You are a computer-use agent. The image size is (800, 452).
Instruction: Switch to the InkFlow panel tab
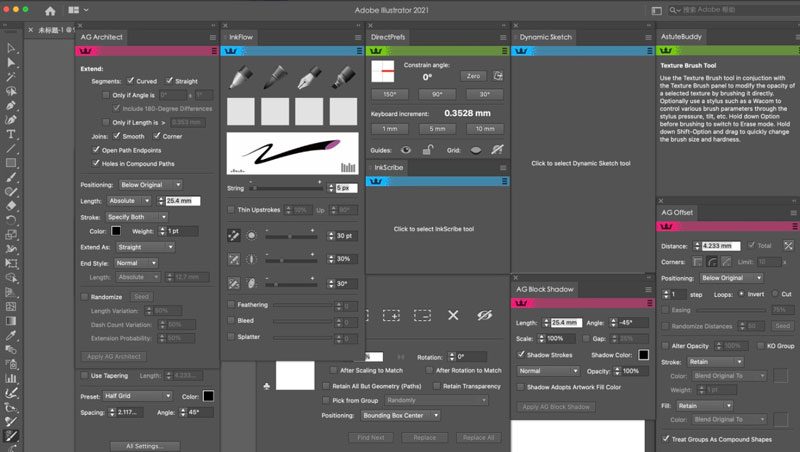pos(241,37)
